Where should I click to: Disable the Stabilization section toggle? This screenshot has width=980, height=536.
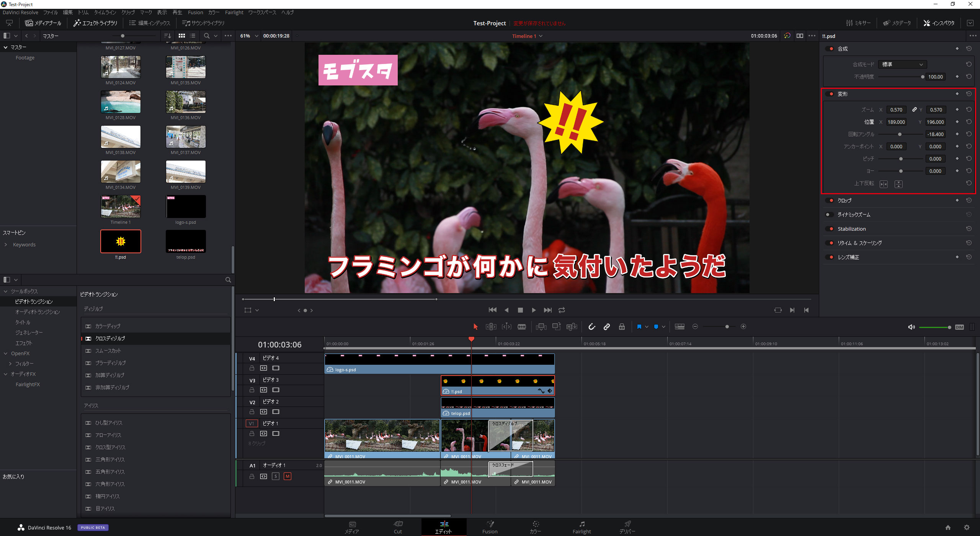(830, 229)
